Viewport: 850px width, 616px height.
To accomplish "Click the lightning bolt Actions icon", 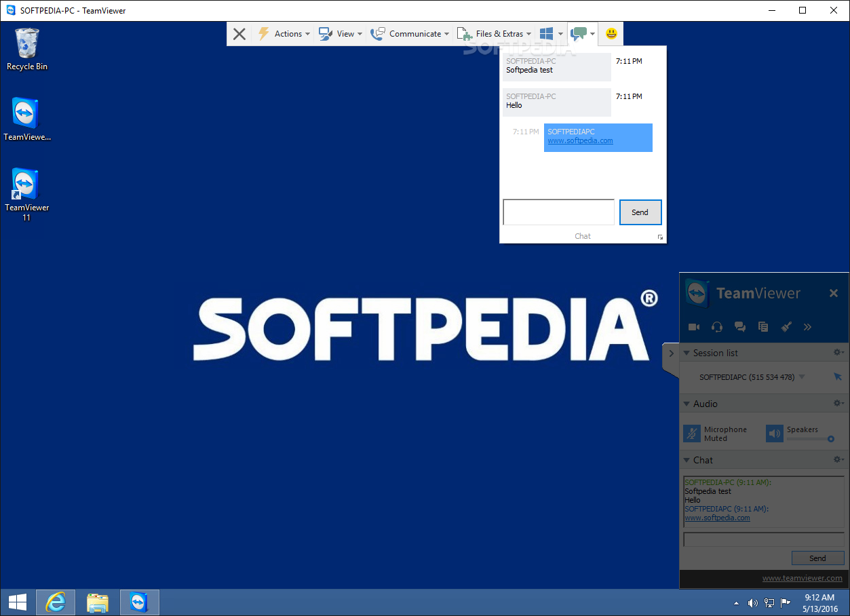I will (264, 34).
